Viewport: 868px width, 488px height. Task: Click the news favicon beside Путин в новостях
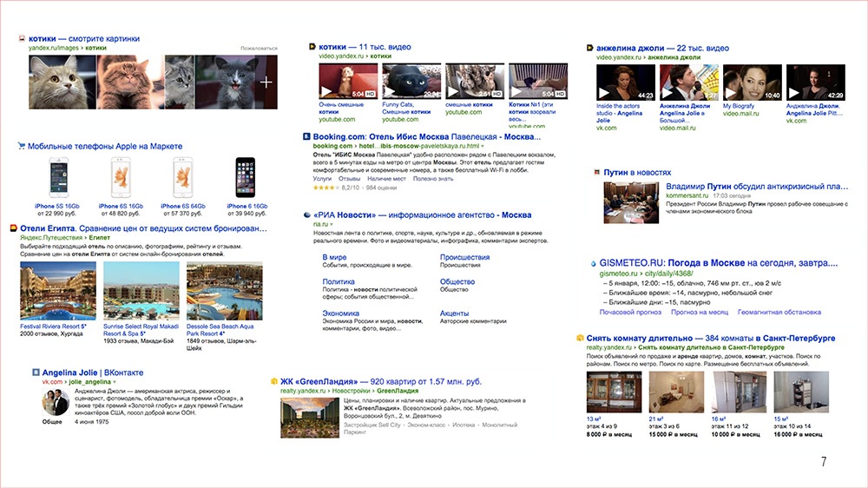(597, 172)
